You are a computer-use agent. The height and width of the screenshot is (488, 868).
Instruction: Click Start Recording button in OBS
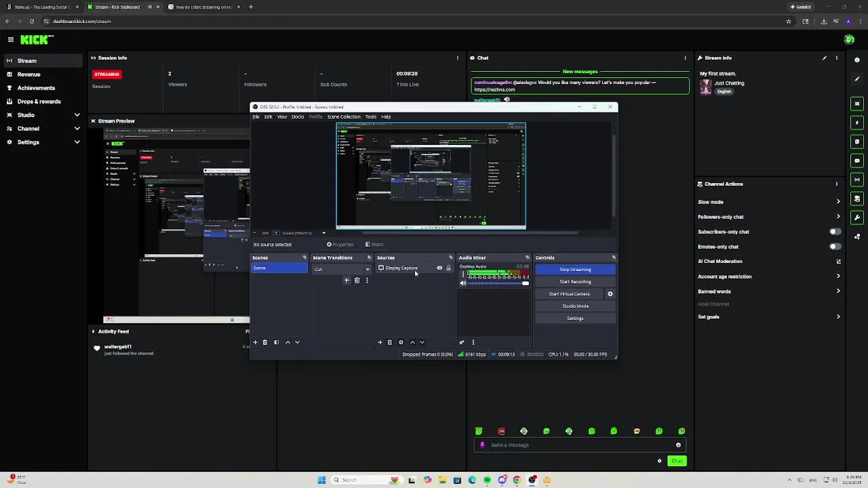575,282
